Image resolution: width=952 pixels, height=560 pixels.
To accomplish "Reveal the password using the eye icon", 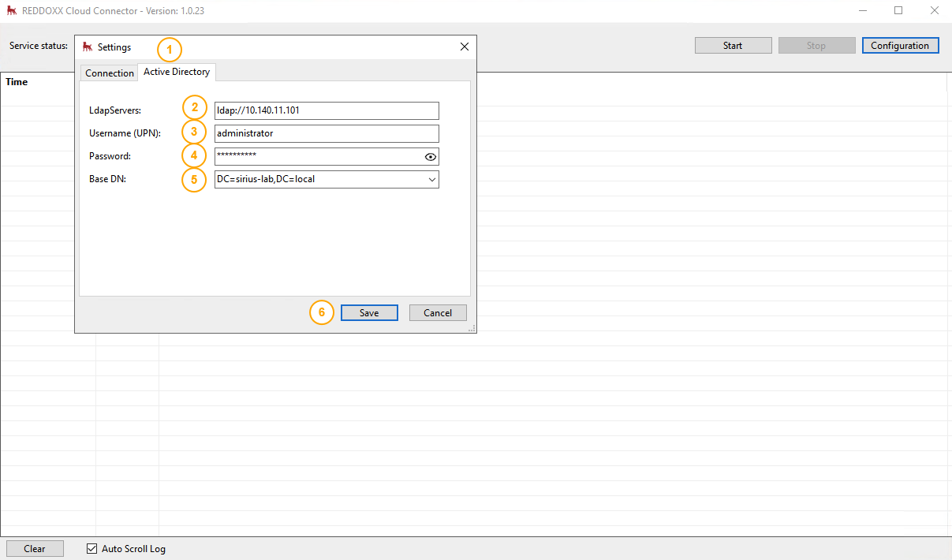I will pos(430,157).
